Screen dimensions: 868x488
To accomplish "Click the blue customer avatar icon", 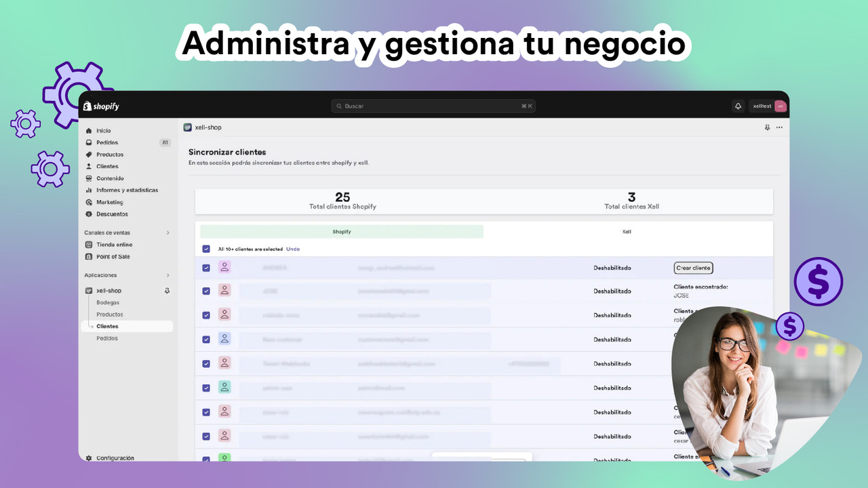I will [224, 339].
